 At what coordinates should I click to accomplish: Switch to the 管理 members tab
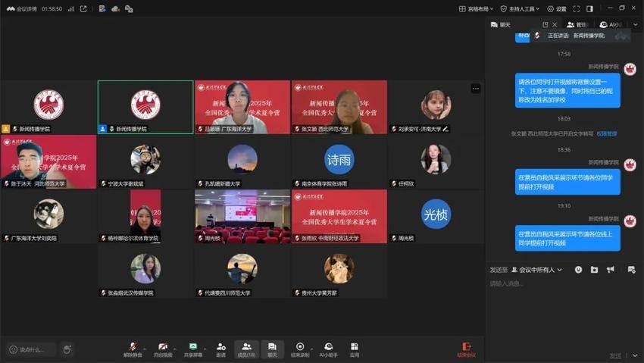[577, 25]
